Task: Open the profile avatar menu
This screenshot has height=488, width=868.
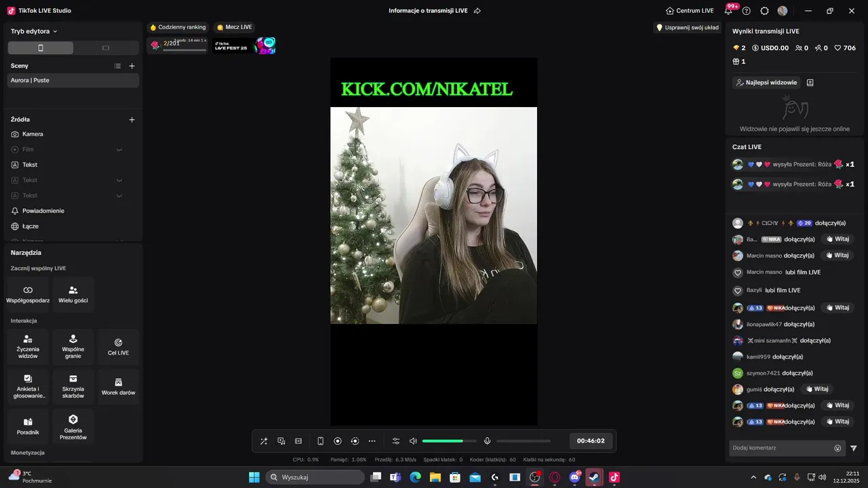Action: point(783,11)
